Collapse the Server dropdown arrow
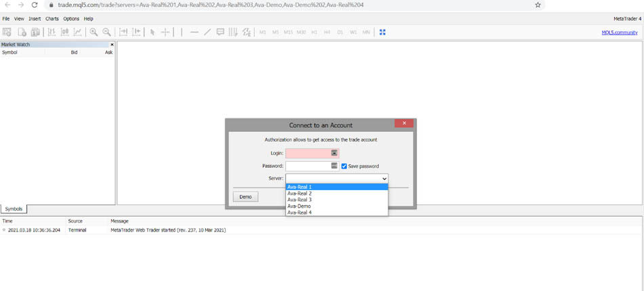 384,179
